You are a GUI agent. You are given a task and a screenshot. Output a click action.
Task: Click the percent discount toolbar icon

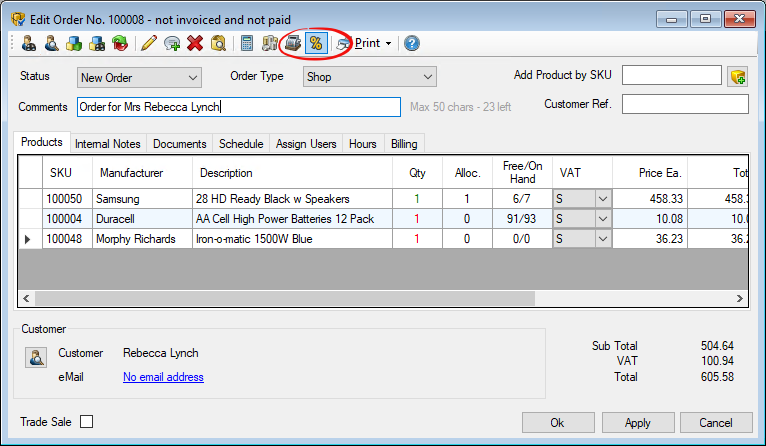[x=316, y=43]
